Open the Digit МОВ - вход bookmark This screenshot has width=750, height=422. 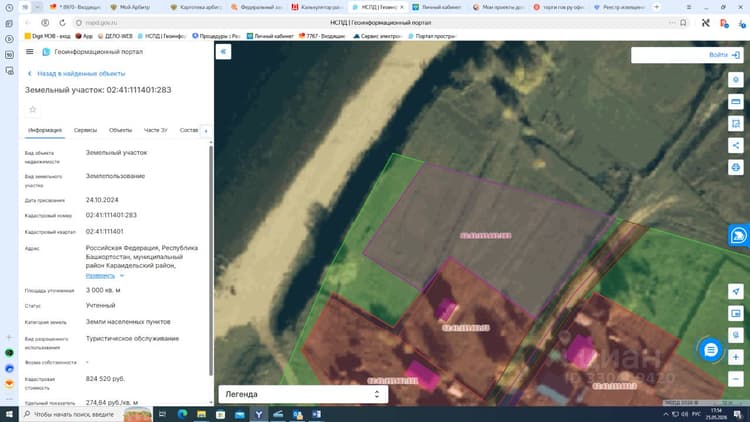point(47,36)
